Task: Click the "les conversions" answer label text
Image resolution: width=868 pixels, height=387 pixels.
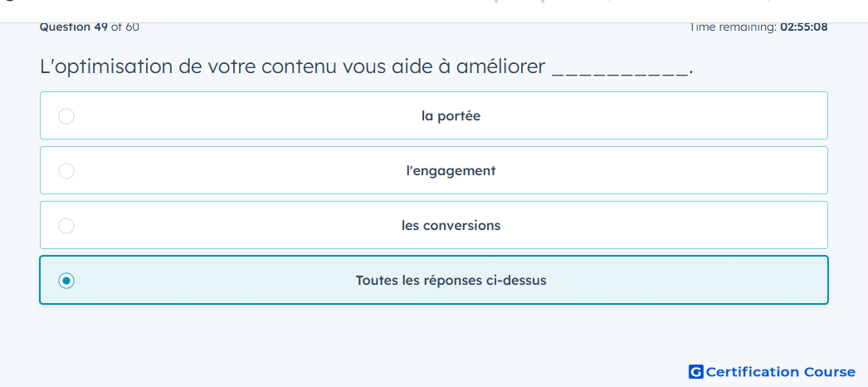Action: (x=451, y=226)
